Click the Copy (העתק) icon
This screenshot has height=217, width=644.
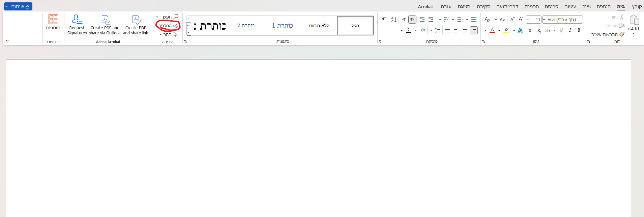click(x=622, y=26)
